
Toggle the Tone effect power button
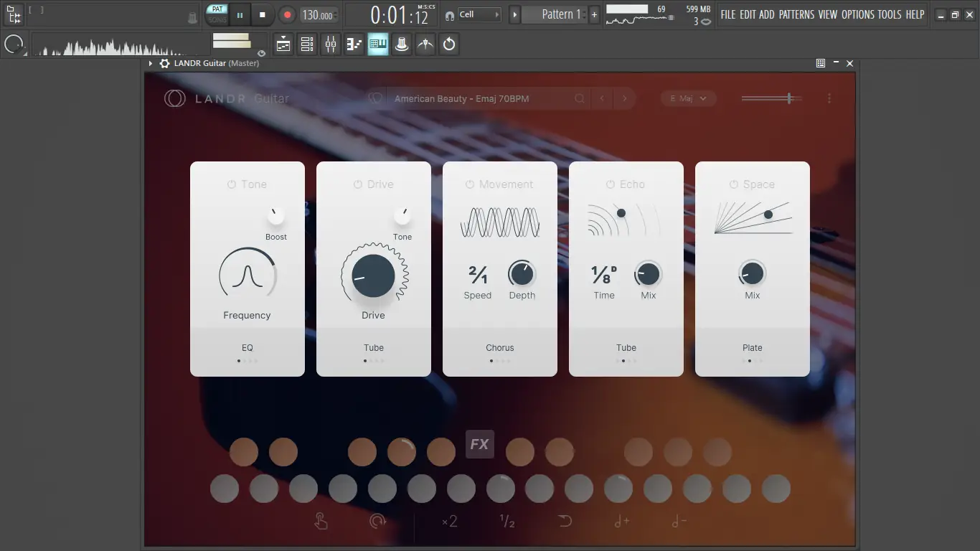[x=232, y=184]
